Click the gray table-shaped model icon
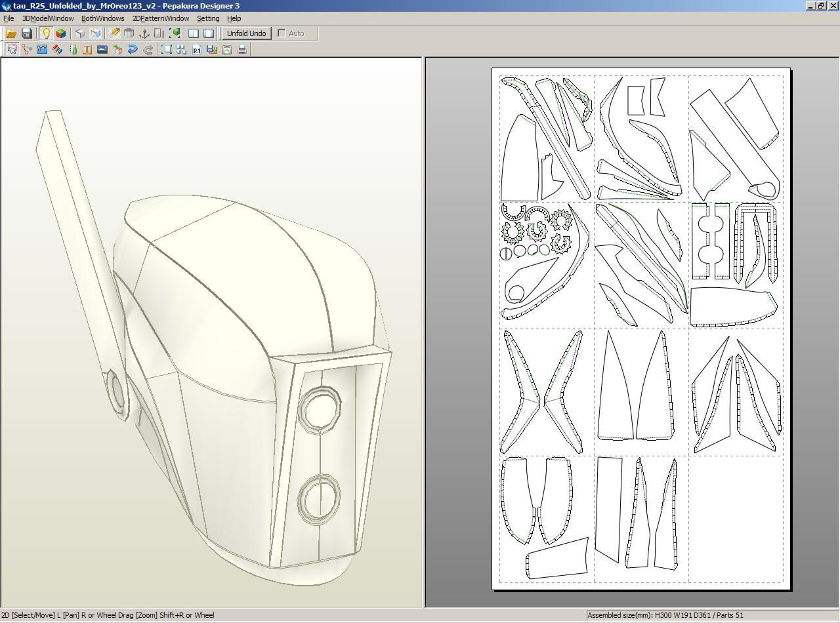 (x=129, y=33)
